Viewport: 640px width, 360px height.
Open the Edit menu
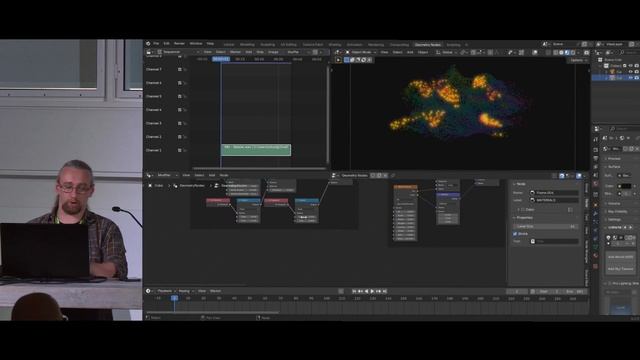tap(167, 44)
